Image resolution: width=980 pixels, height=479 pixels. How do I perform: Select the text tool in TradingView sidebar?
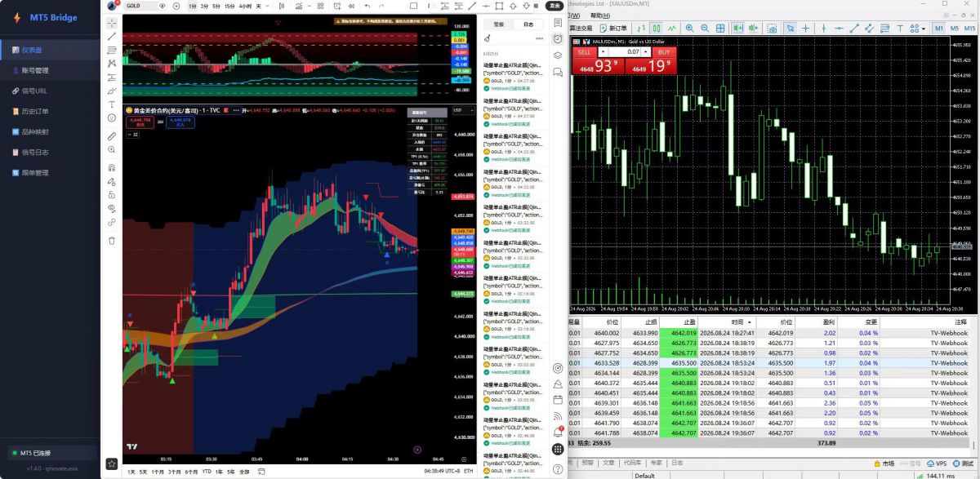click(x=112, y=104)
